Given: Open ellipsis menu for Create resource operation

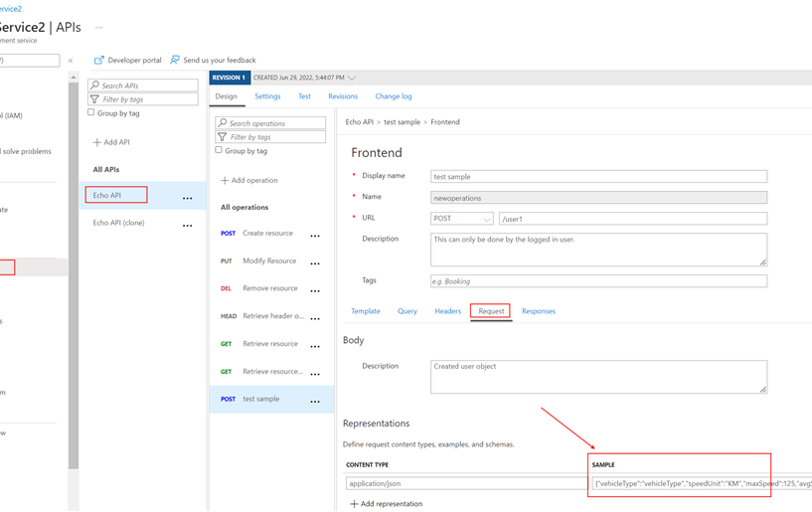Looking at the screenshot, I should point(315,236).
